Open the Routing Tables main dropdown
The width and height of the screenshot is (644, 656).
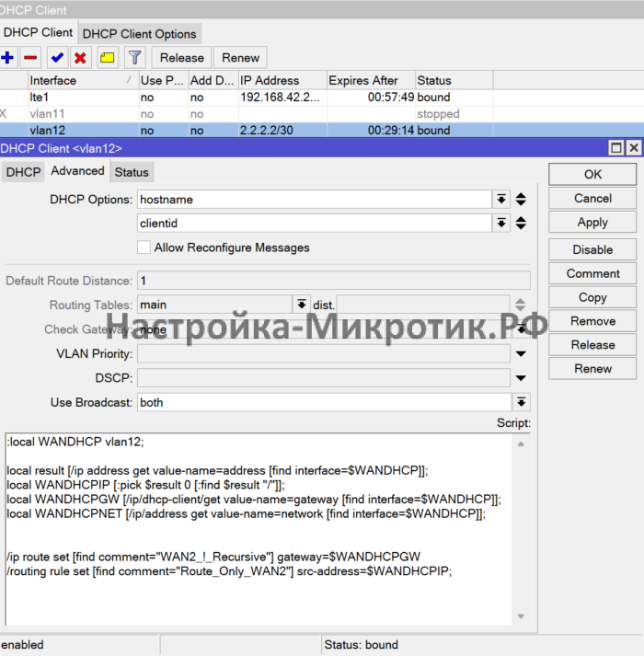pos(301,305)
